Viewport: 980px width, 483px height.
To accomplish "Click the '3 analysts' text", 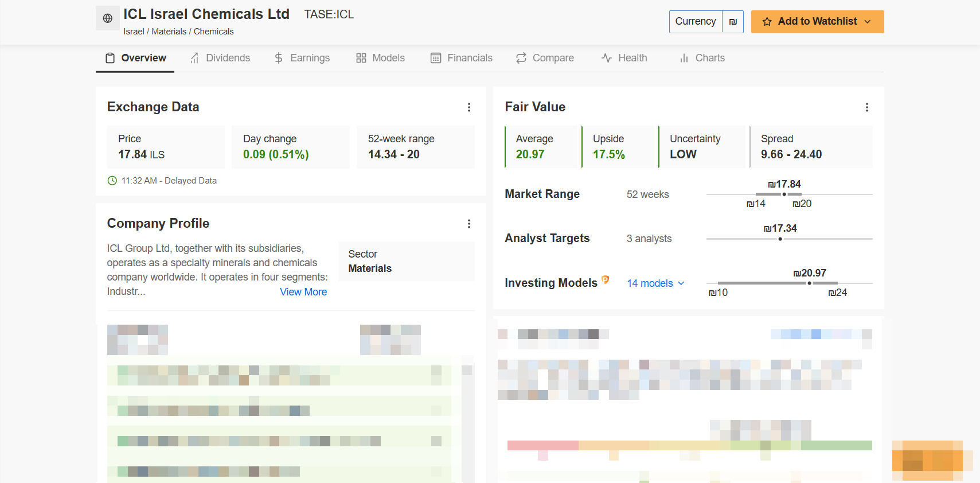I will pos(649,239).
